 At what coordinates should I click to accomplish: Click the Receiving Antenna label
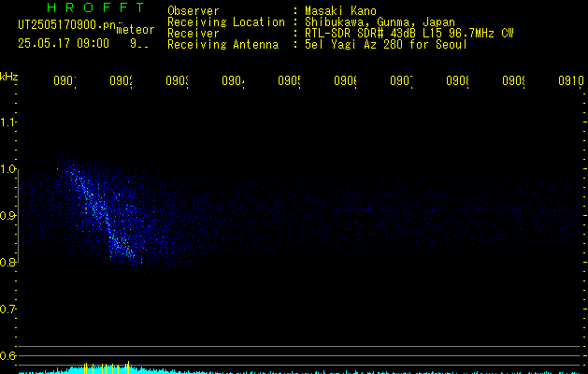(222, 45)
